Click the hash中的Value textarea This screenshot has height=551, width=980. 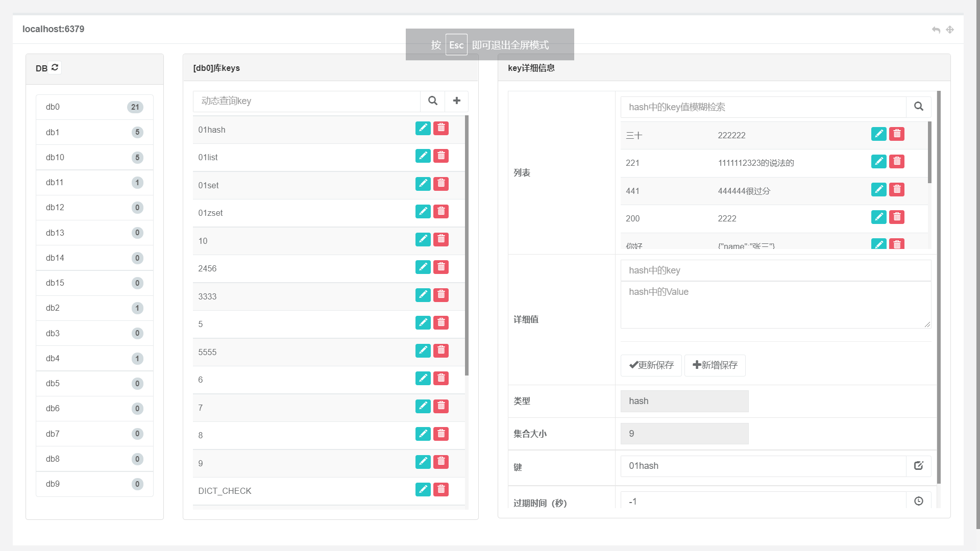point(775,305)
